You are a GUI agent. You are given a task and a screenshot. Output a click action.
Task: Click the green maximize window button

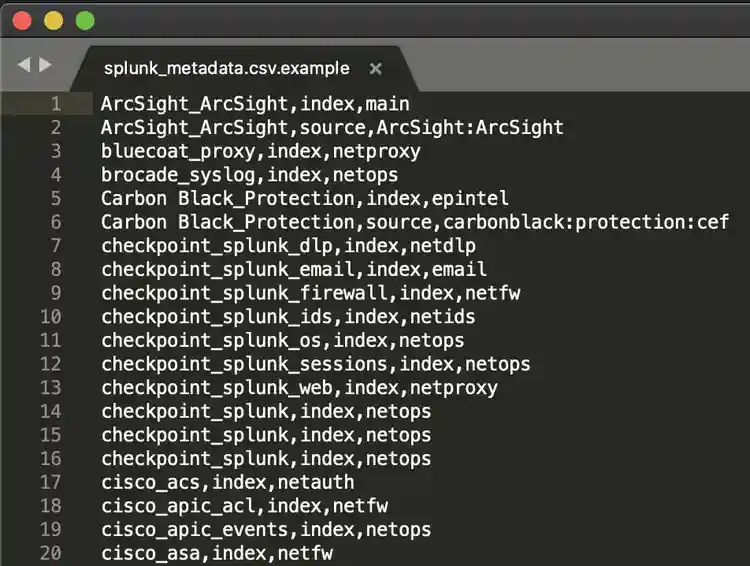(x=85, y=20)
